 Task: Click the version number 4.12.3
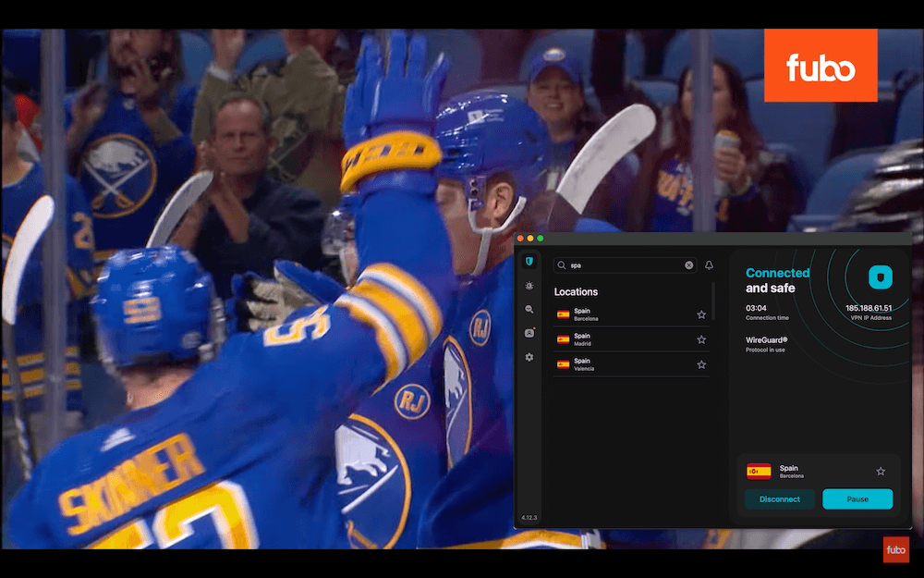pyautogui.click(x=529, y=518)
